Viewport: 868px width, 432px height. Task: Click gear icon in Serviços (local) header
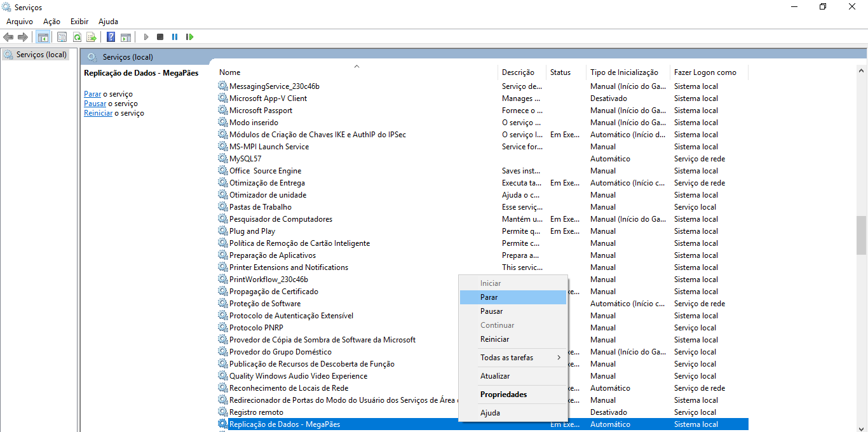[x=92, y=57]
